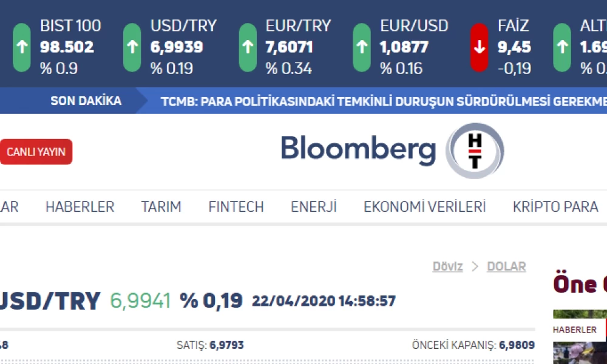Open the KRİPTO PARA section
This screenshot has height=364, width=607.
tap(555, 207)
